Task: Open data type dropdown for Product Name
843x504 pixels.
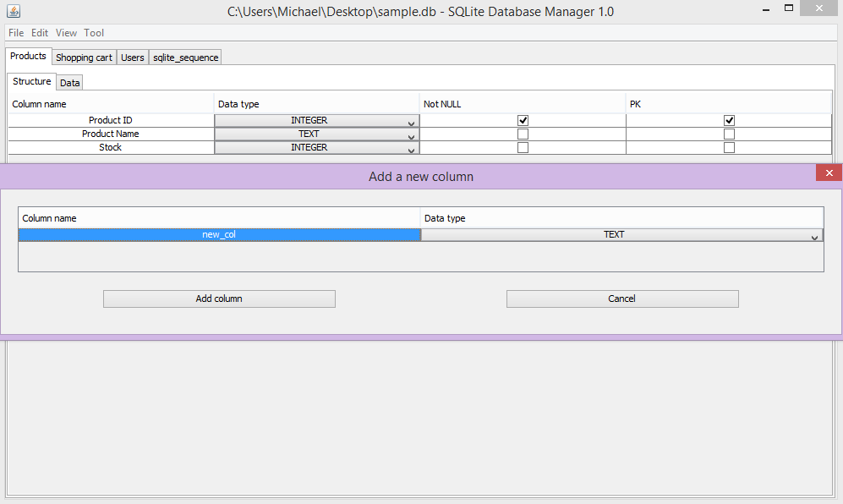Action: [317, 134]
